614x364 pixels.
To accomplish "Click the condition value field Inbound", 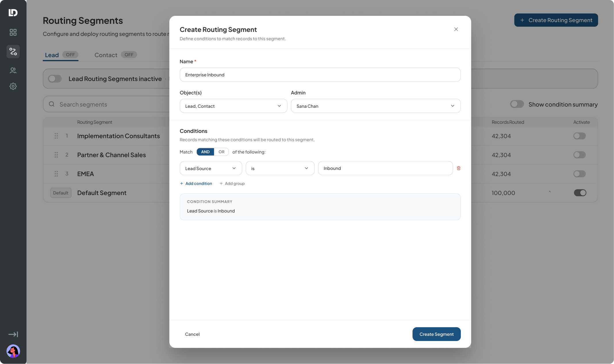I will coord(385,168).
